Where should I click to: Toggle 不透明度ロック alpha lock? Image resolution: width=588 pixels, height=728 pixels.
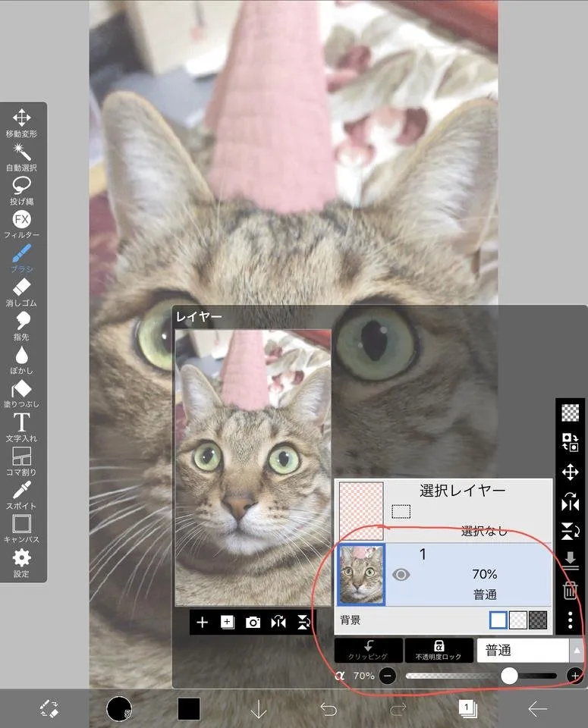coord(439,650)
